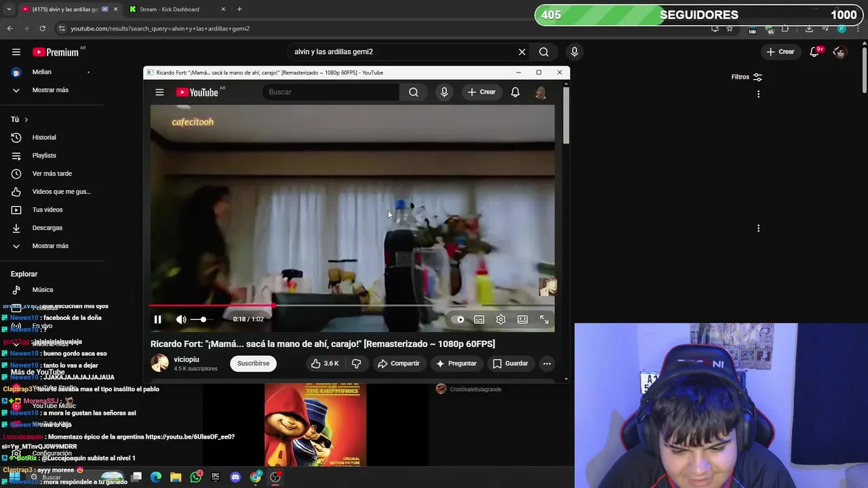The width and height of the screenshot is (868, 488).
Task: Click Crear in main YouTube header
Action: [x=780, y=52]
